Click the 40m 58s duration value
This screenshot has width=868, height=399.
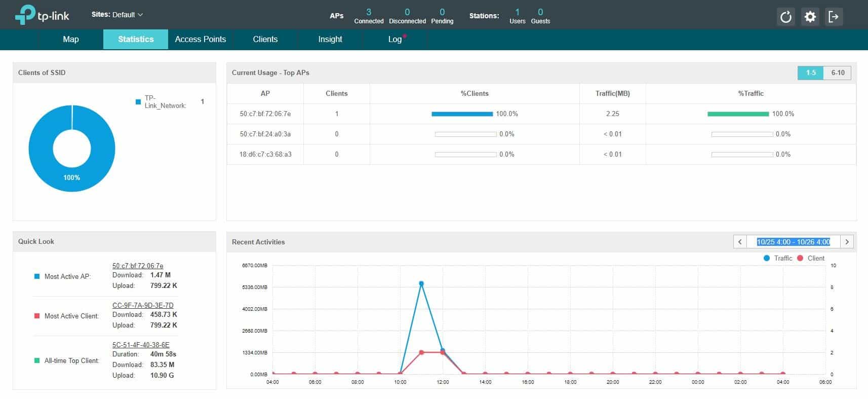(x=163, y=354)
